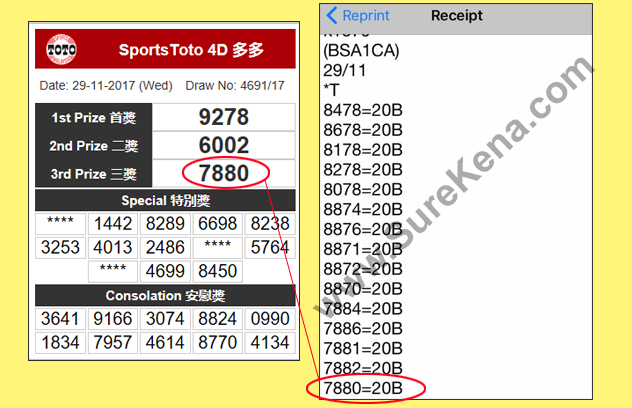632x408 pixels.
Task: Click the 1st Prize label cell
Action: [x=94, y=117]
